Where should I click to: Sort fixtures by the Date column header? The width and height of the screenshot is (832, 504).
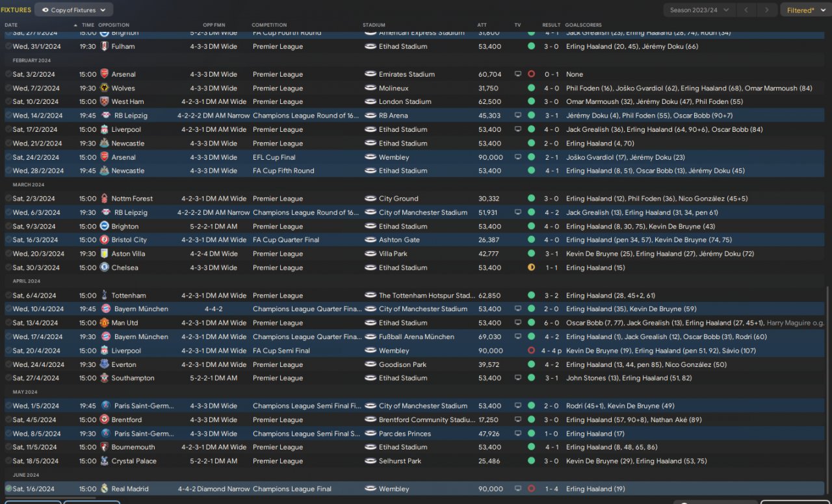pos(12,25)
